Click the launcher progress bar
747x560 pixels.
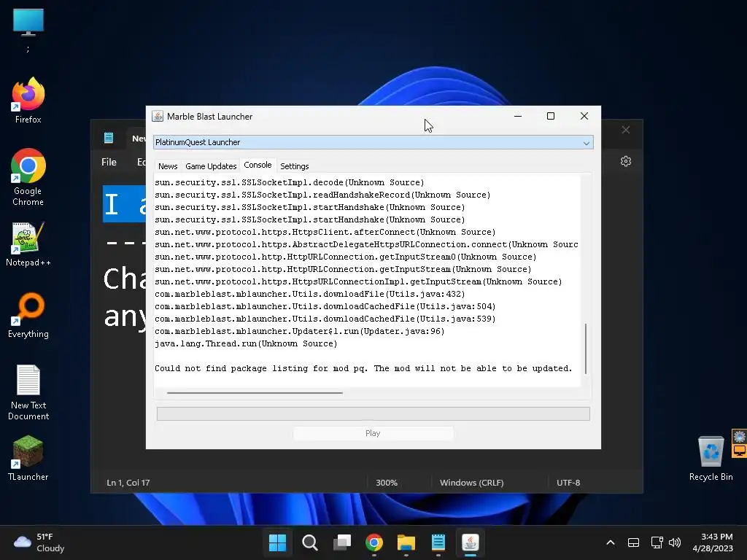coord(373,414)
